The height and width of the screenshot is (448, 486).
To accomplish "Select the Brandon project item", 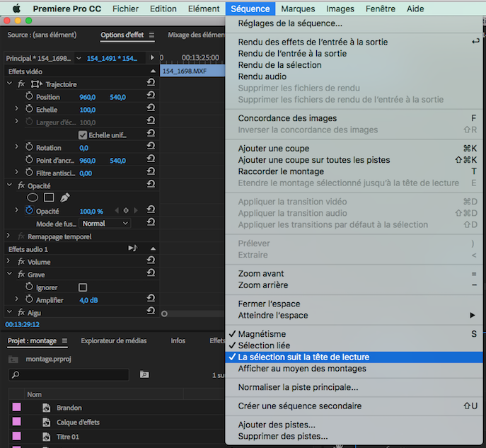I will tap(69, 408).
